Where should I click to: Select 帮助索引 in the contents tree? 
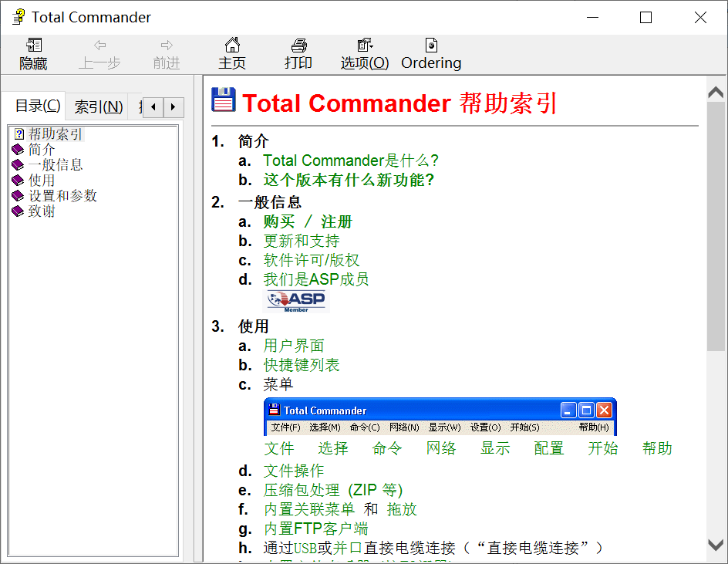click(55, 134)
